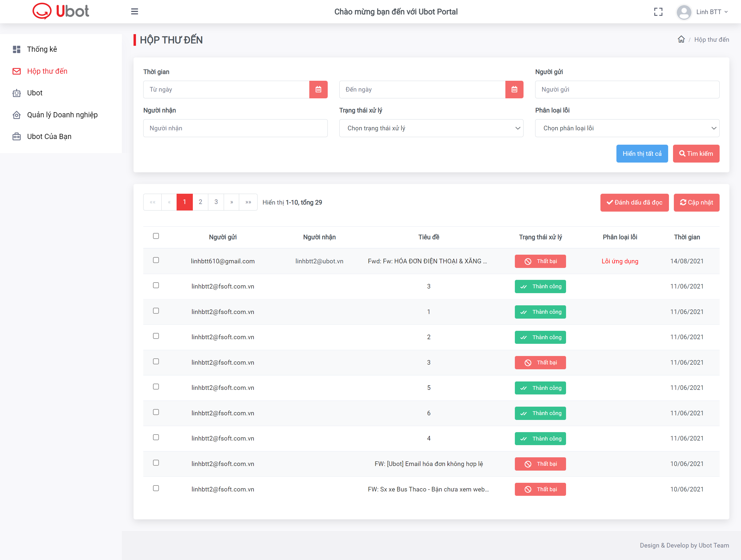Click the home breadcrumb icon
Image resolution: width=741 pixels, height=560 pixels.
[681, 39]
